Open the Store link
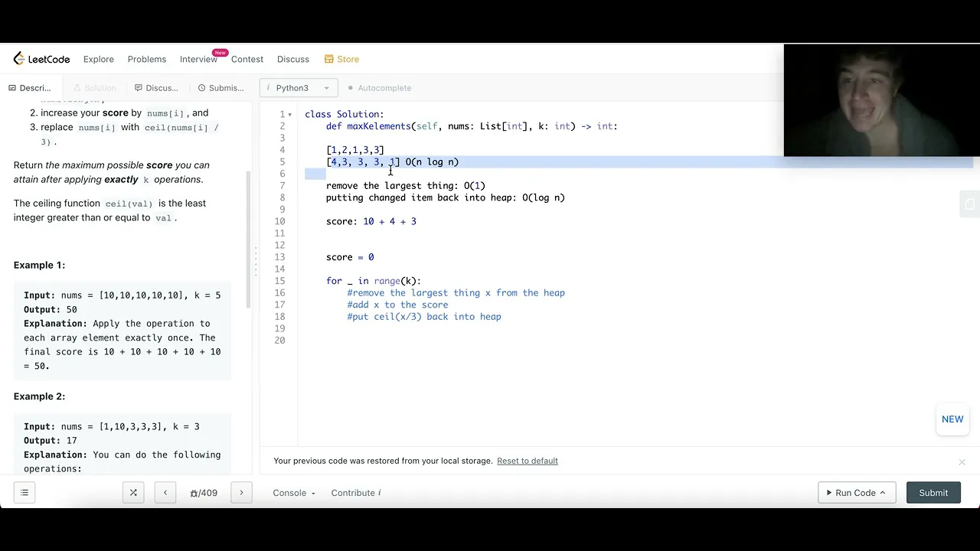Image resolution: width=980 pixels, height=551 pixels. click(341, 59)
